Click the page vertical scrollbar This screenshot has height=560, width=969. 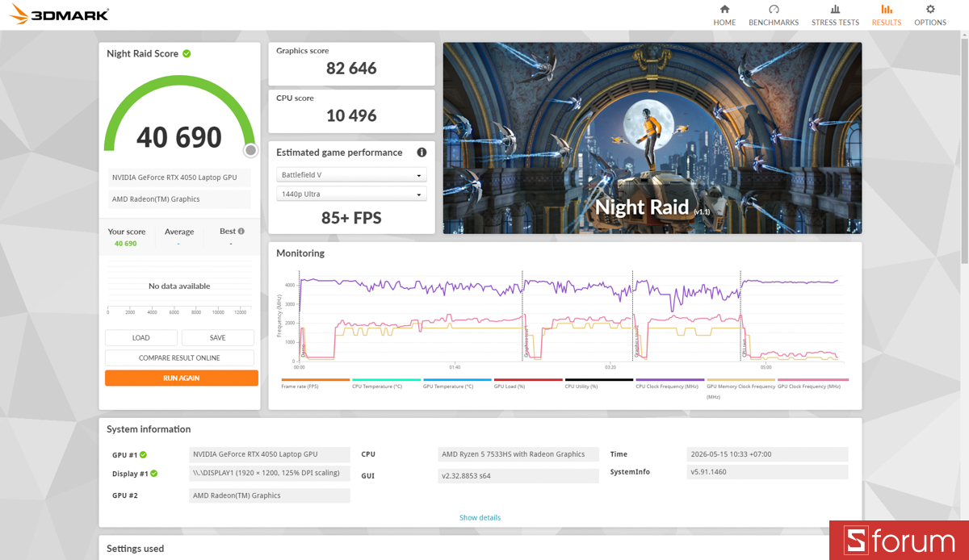coord(964,149)
